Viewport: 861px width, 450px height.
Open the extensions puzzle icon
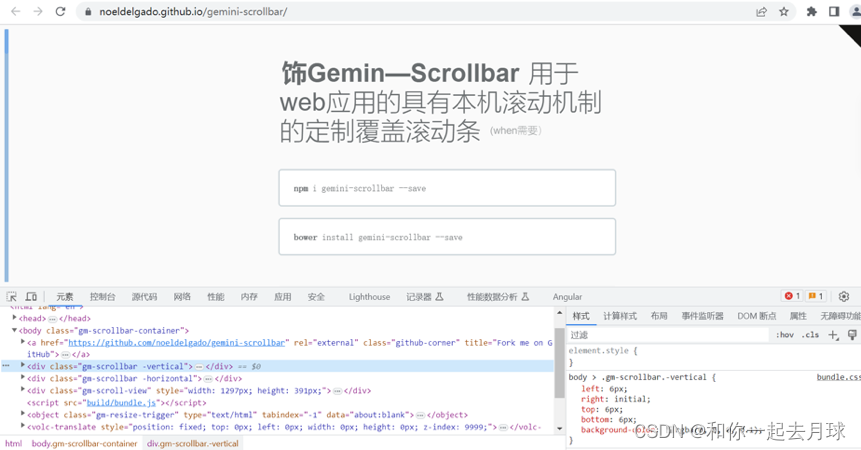click(x=812, y=12)
